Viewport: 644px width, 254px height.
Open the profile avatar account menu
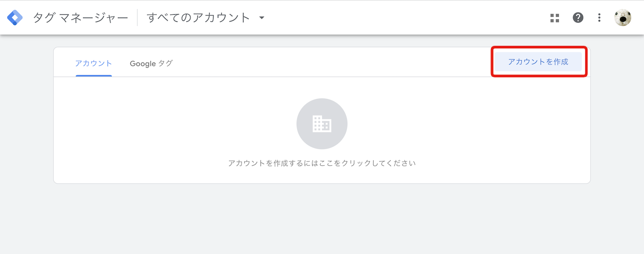(x=623, y=18)
